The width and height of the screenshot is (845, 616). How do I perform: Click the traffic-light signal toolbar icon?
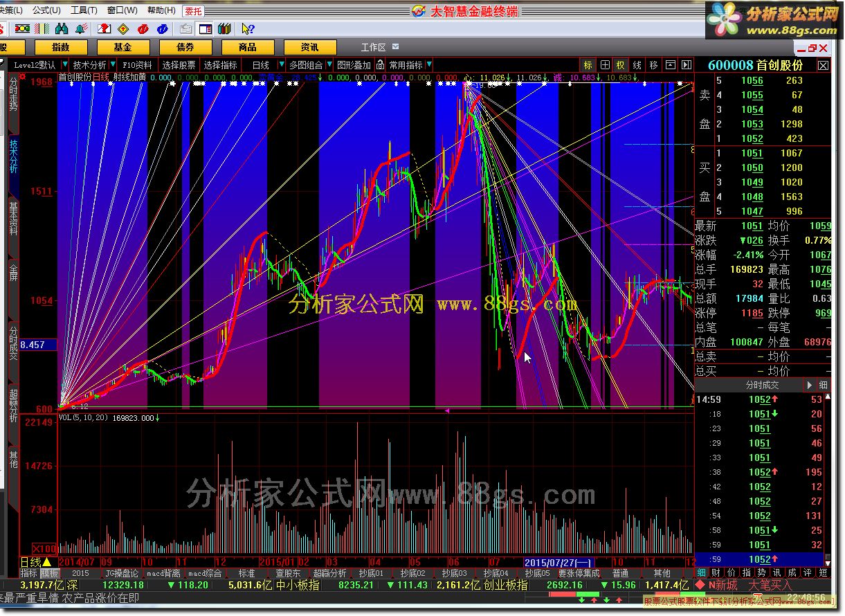point(23,28)
